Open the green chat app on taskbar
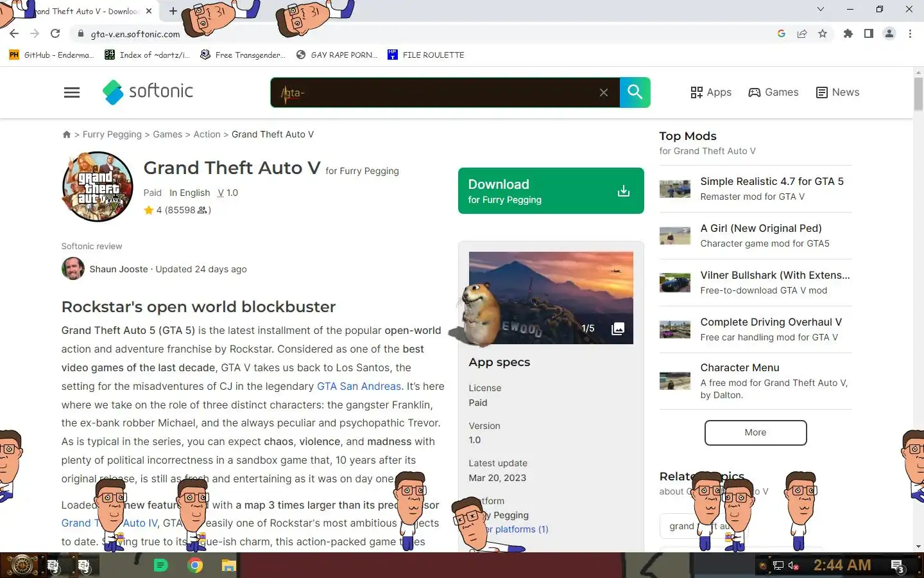 click(161, 565)
